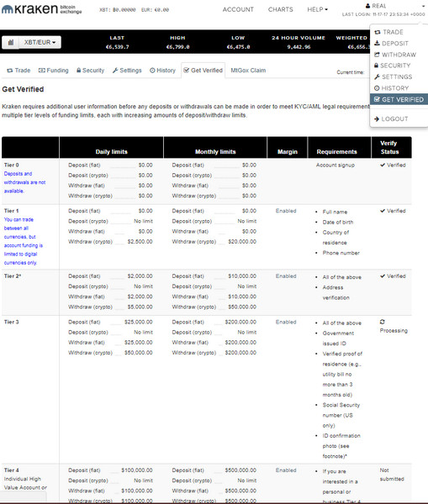Click the 'Requirements' column header
This screenshot has width=428, height=504.
click(x=336, y=152)
